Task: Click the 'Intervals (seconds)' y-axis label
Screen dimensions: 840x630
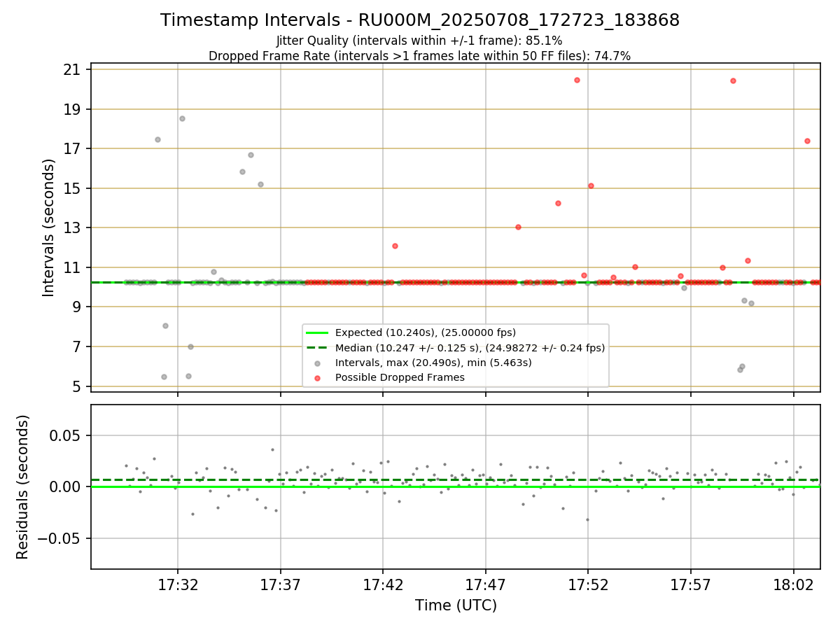Action: click(x=49, y=227)
